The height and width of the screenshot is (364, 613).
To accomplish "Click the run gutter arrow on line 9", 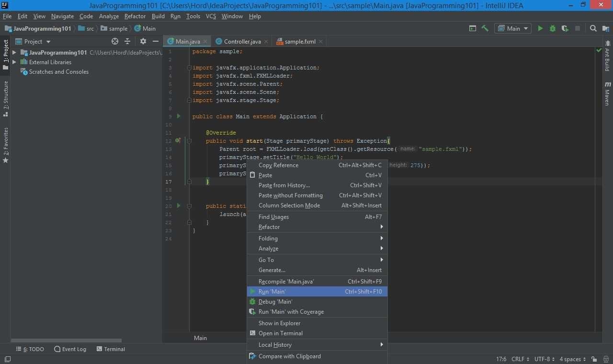I will coord(179,116).
